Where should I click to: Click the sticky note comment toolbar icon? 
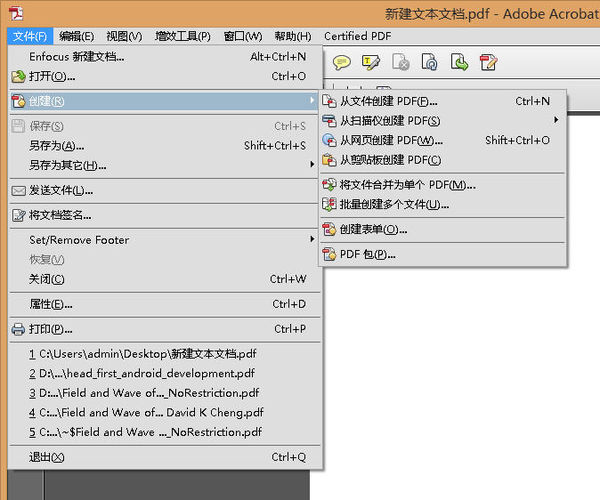(x=341, y=62)
